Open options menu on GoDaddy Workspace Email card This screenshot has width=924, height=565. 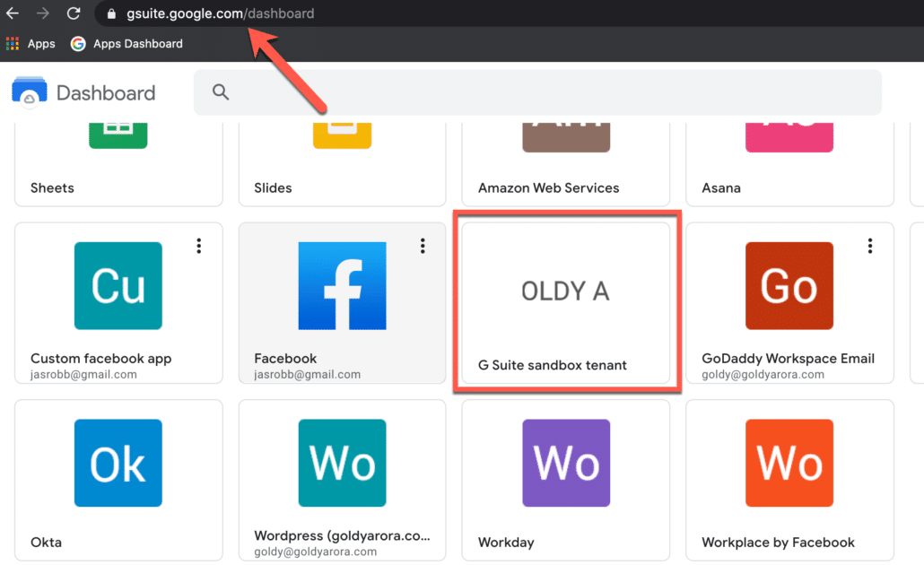870,246
